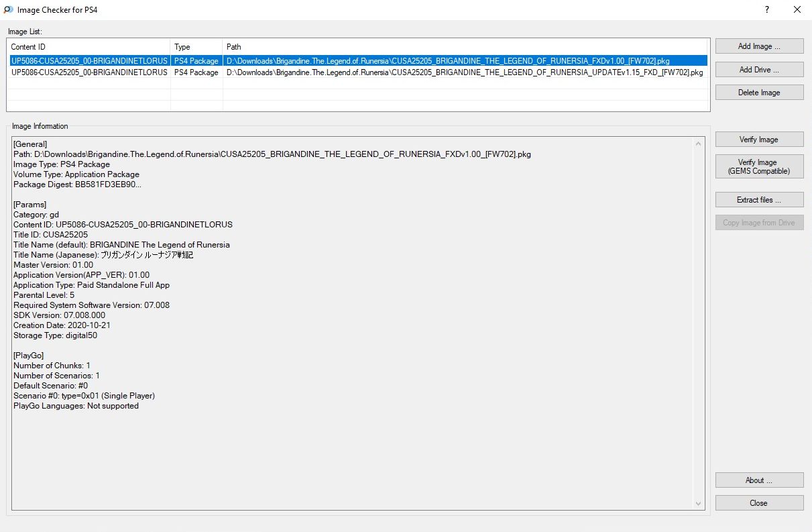The image size is (812, 532).
Task: Click the 'Image Type: PS4 Package' line
Action: pos(62,164)
